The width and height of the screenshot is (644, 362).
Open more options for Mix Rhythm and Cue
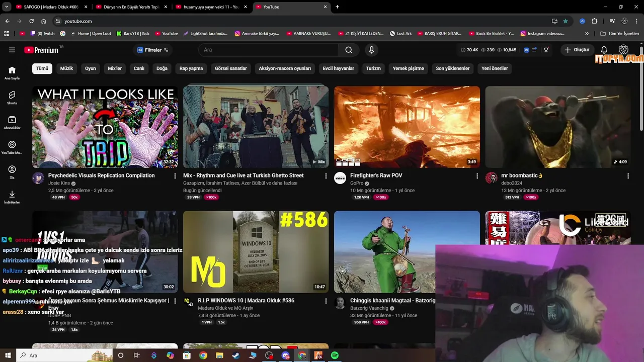pyautogui.click(x=326, y=176)
